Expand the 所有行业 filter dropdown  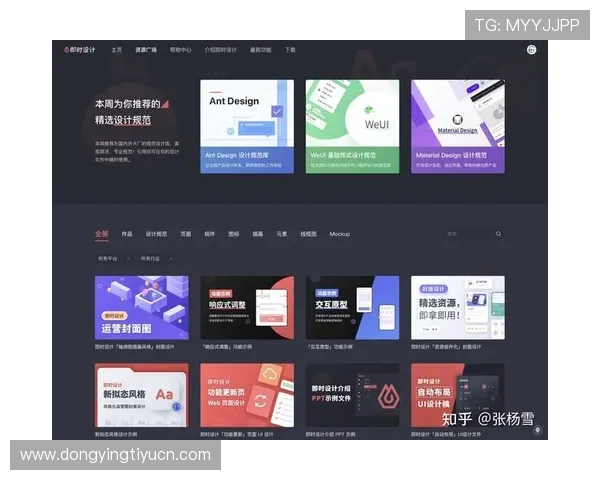pyautogui.click(x=156, y=259)
